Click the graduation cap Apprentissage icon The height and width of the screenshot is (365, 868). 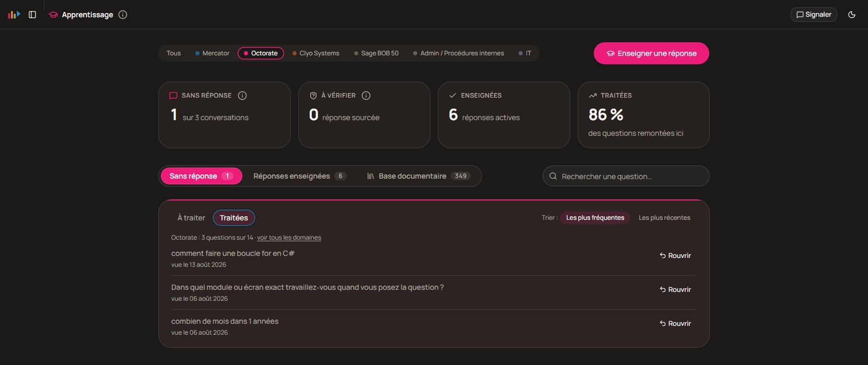[x=53, y=15]
